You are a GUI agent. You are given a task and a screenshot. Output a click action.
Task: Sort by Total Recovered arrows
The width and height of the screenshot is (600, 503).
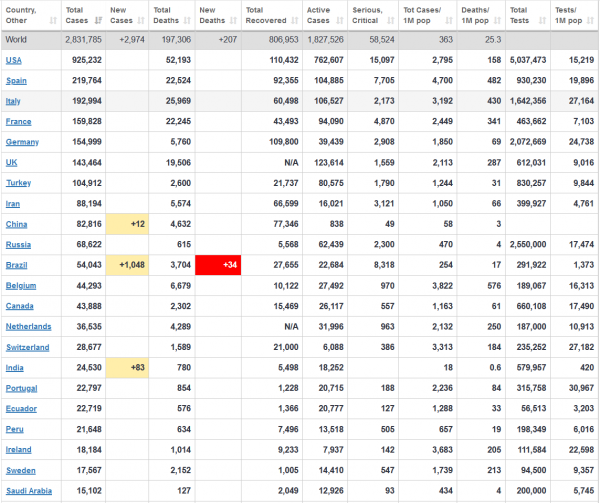point(295,21)
